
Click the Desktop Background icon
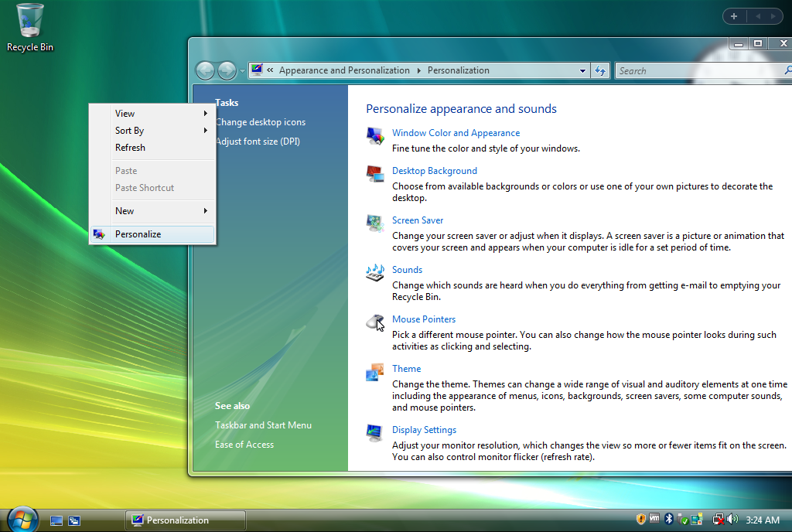click(x=375, y=174)
